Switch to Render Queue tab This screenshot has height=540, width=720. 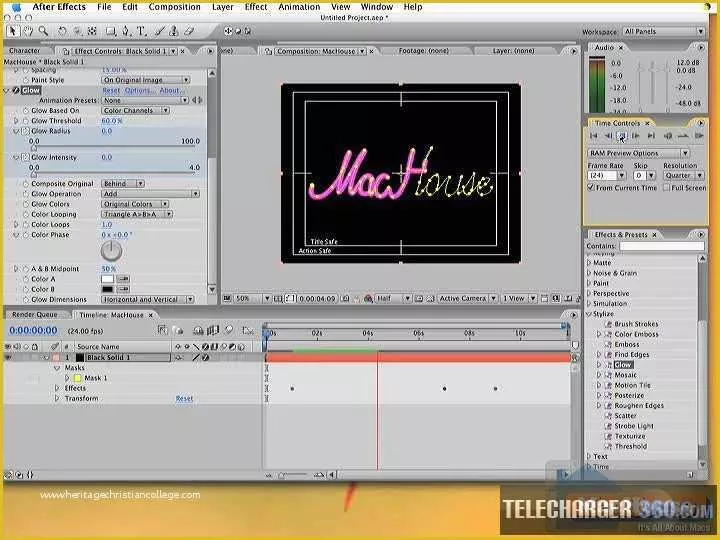click(x=34, y=315)
